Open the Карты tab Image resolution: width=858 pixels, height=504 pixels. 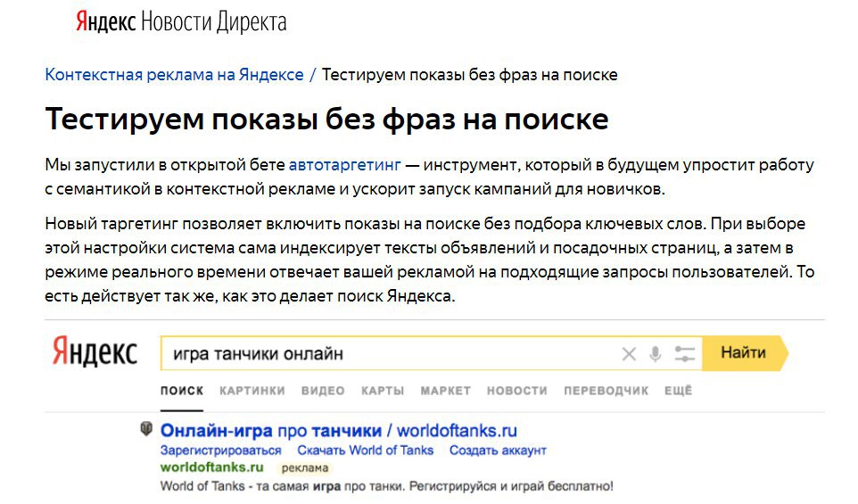click(x=383, y=391)
